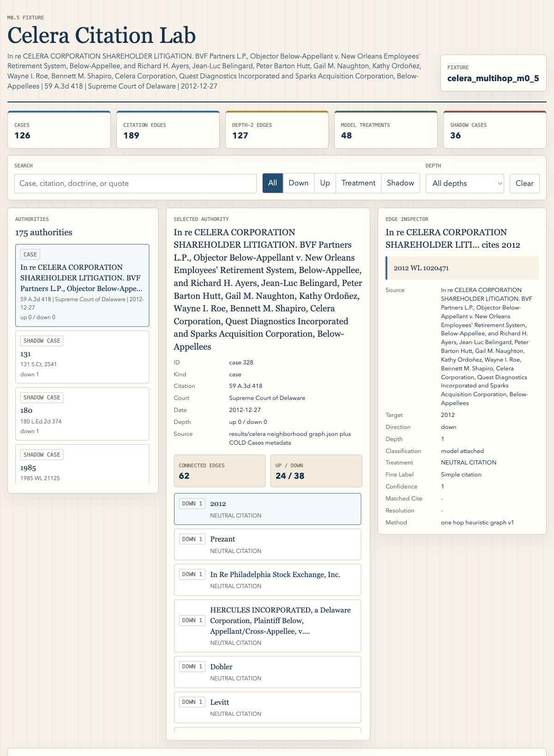Select the Levitt edge row
Screen dimensions: 554x756
(267, 708)
